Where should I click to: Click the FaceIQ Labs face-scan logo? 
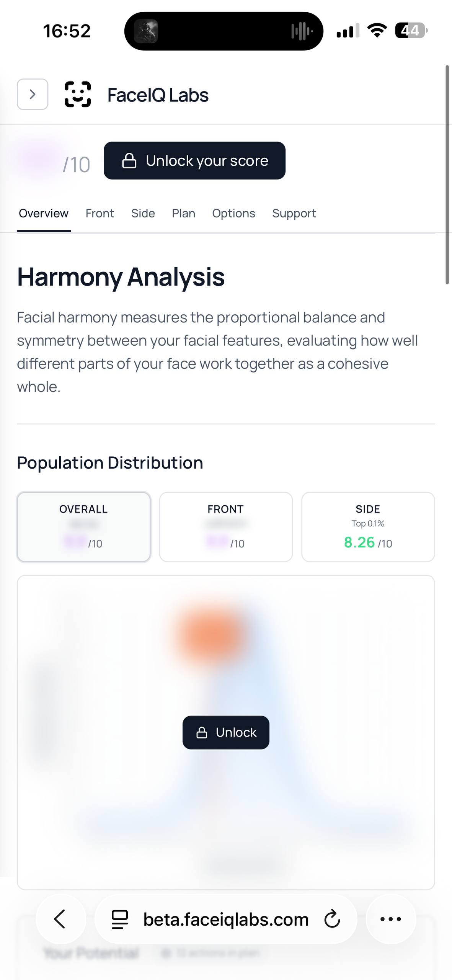tap(78, 94)
